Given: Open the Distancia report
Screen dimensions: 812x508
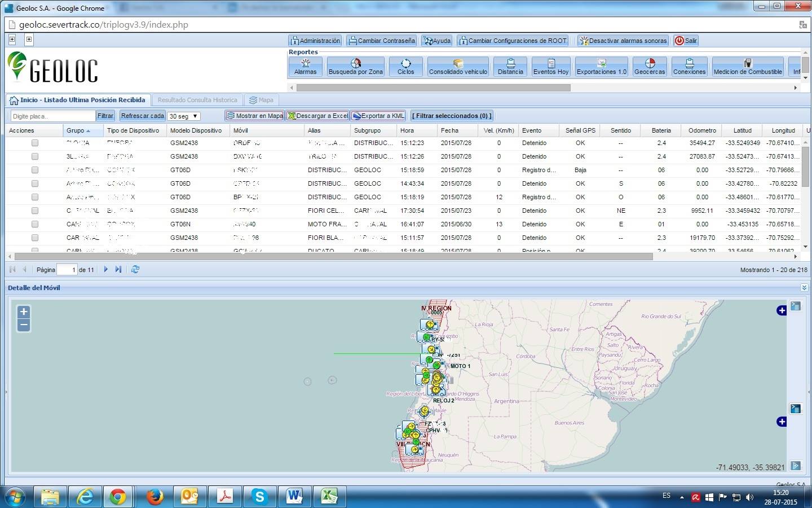Looking at the screenshot, I should [510, 67].
